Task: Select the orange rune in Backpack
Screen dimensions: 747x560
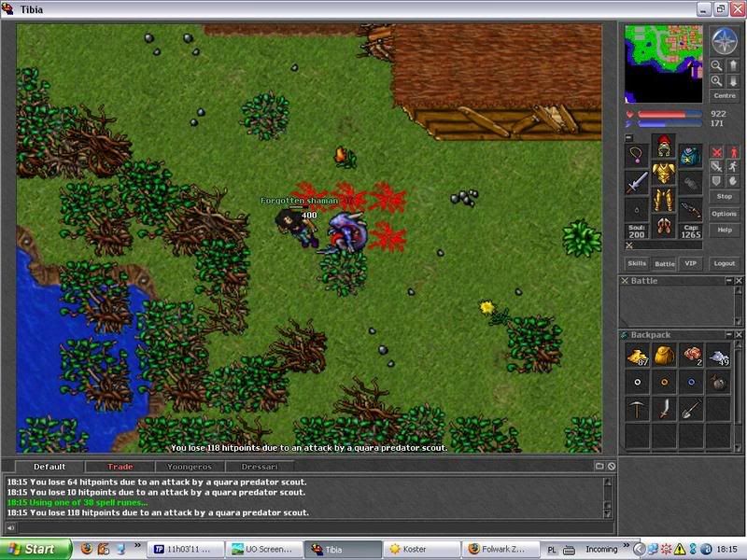Action: point(665,382)
